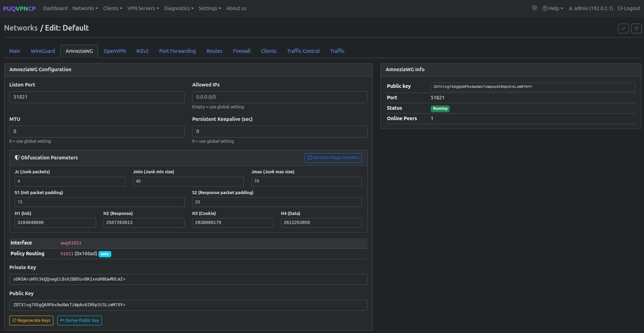The image size is (644, 333).
Task: Click the AmneziaWG Configuration panel heading
Action: pos(40,69)
